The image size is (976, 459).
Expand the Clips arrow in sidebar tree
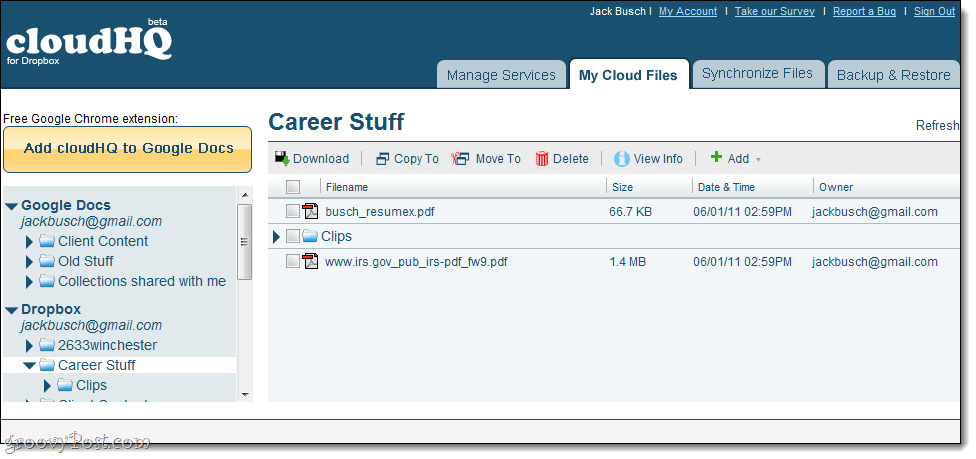click(x=47, y=386)
